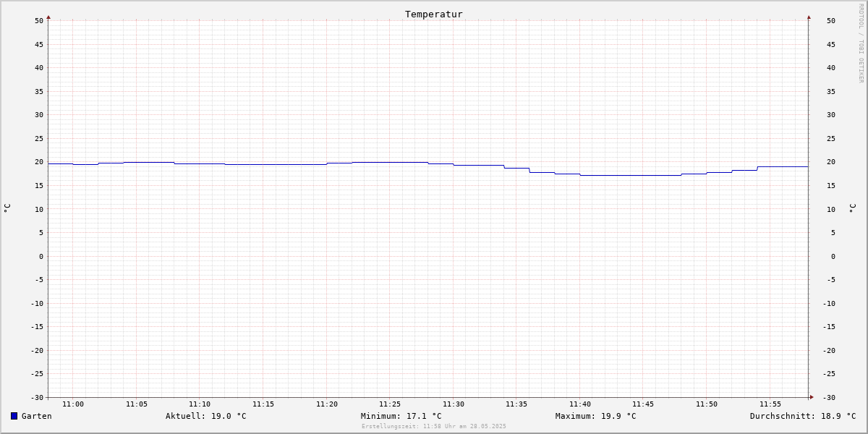Click the left y-axis 20 label
The height and width of the screenshot is (434, 868).
coord(39,162)
